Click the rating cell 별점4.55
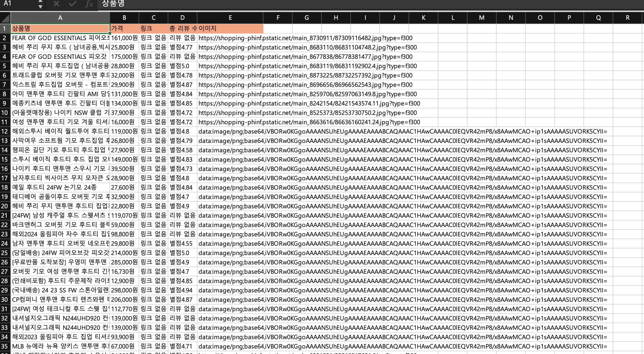Screen dimensions: 644x354 (183, 244)
